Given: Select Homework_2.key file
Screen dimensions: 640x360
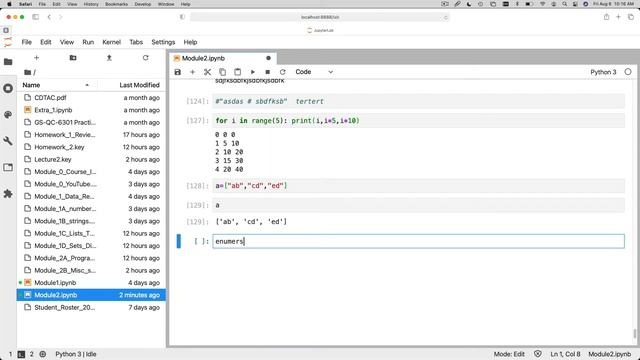Looking at the screenshot, I should (91, 147).
